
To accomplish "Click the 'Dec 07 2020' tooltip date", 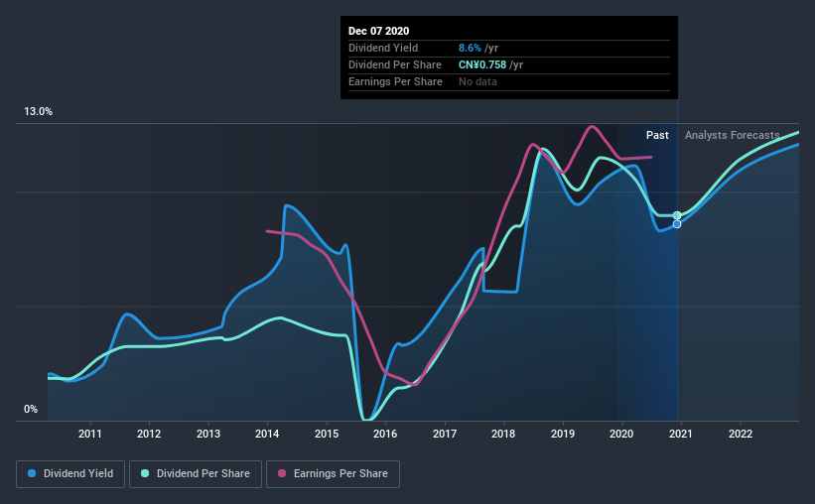I will point(378,31).
